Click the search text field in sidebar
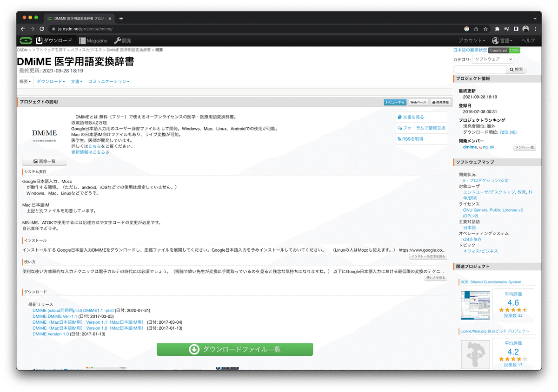This screenshot has height=392, width=558. (x=479, y=69)
